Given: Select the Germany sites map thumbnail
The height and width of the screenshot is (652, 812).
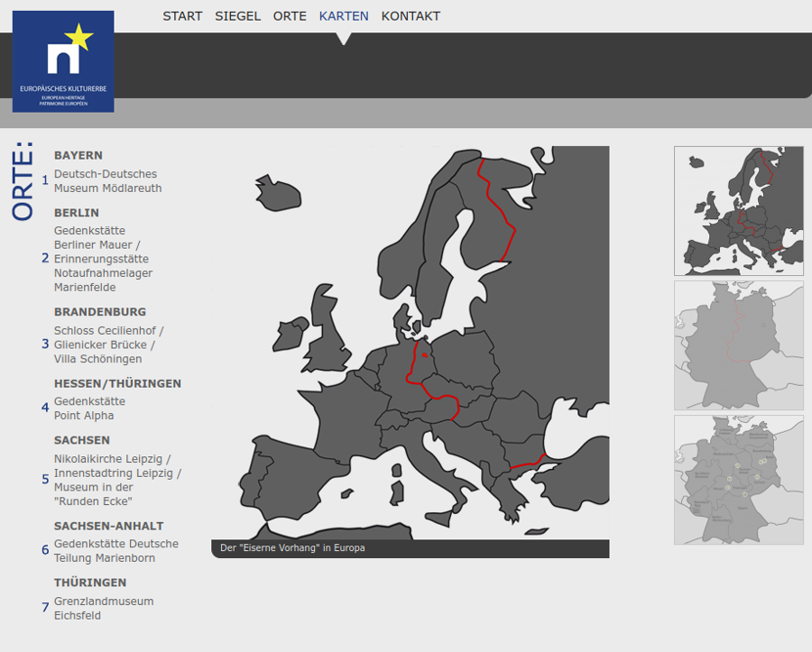Looking at the screenshot, I should tap(738, 482).
